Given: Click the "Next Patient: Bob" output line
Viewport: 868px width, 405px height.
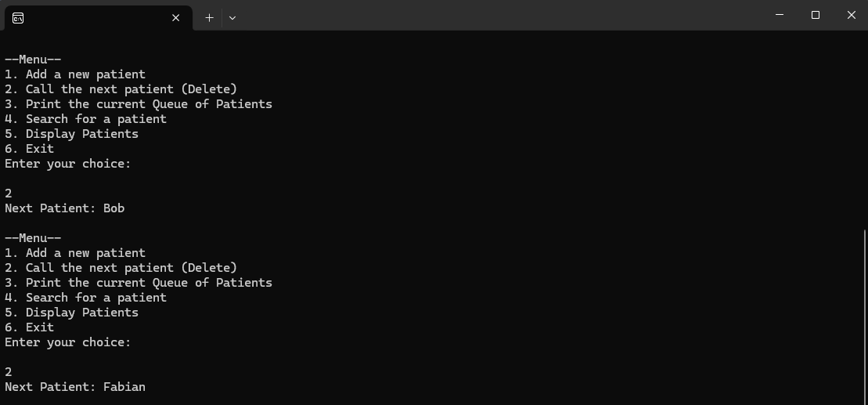Looking at the screenshot, I should [64, 208].
